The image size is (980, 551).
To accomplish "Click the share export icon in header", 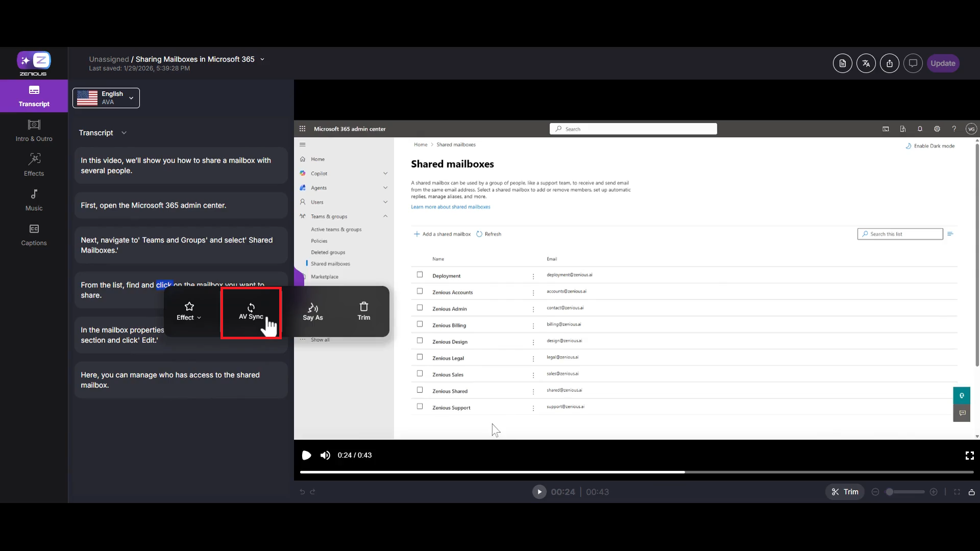I will pos(889,63).
